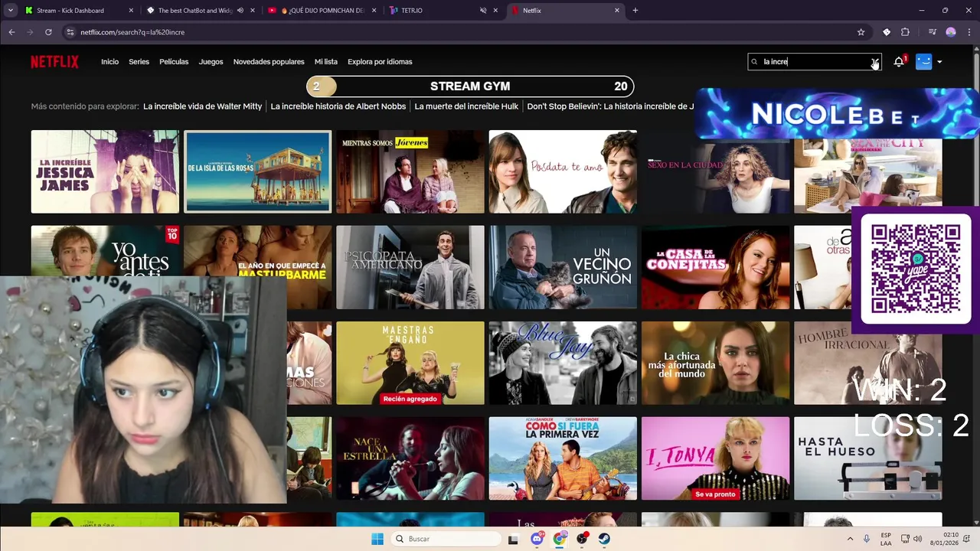Open Blue Jay thumbnail
Screen dimensions: 980x551
(x=563, y=363)
